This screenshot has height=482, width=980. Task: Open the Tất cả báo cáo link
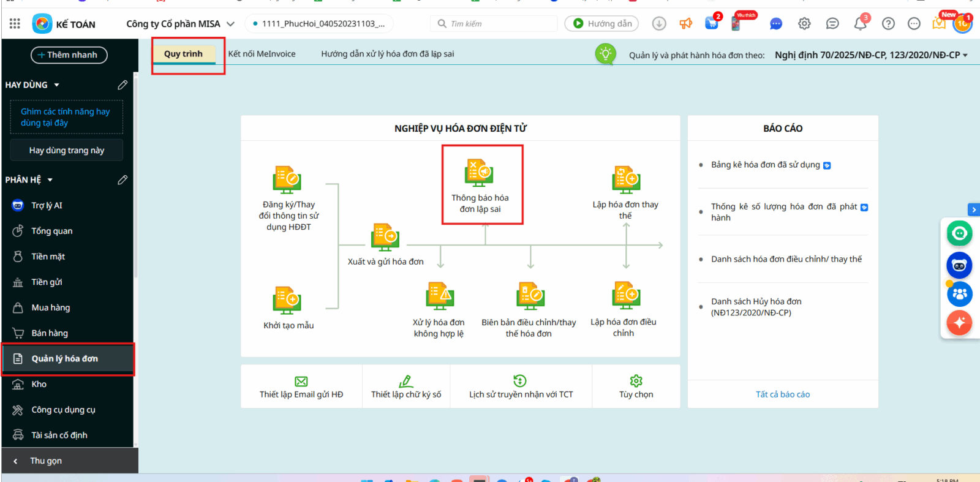coord(782,394)
